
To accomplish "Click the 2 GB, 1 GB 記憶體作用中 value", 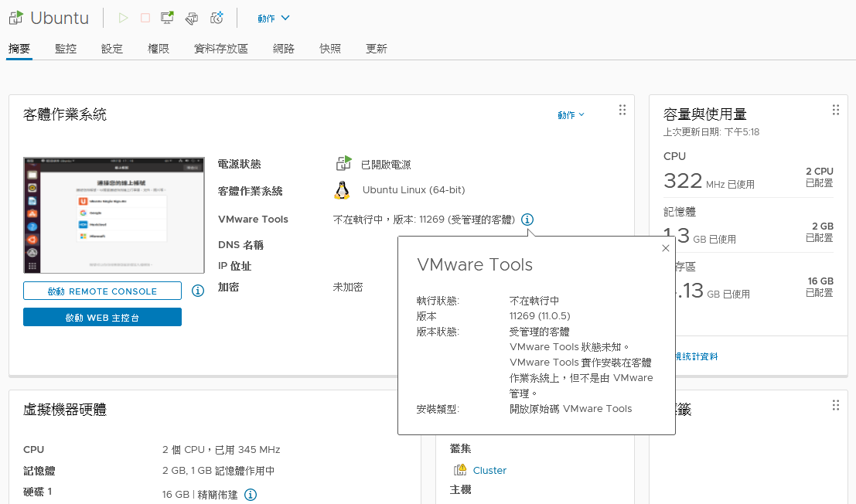I will (x=218, y=471).
